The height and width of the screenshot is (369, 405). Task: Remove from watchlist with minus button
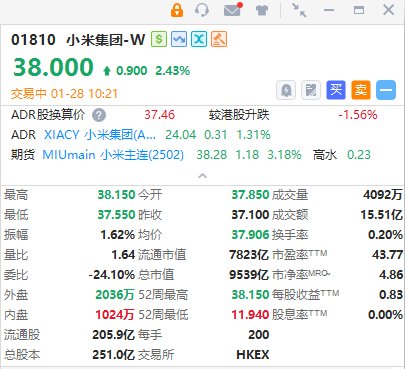point(386,90)
